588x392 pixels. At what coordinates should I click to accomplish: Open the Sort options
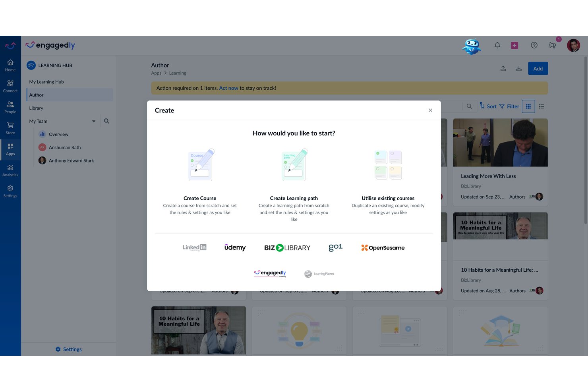point(488,106)
